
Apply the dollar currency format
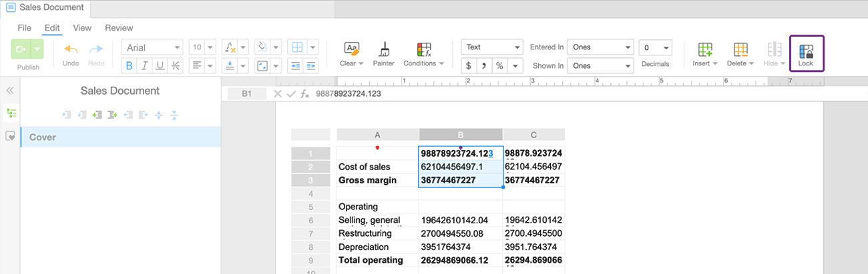click(x=469, y=66)
